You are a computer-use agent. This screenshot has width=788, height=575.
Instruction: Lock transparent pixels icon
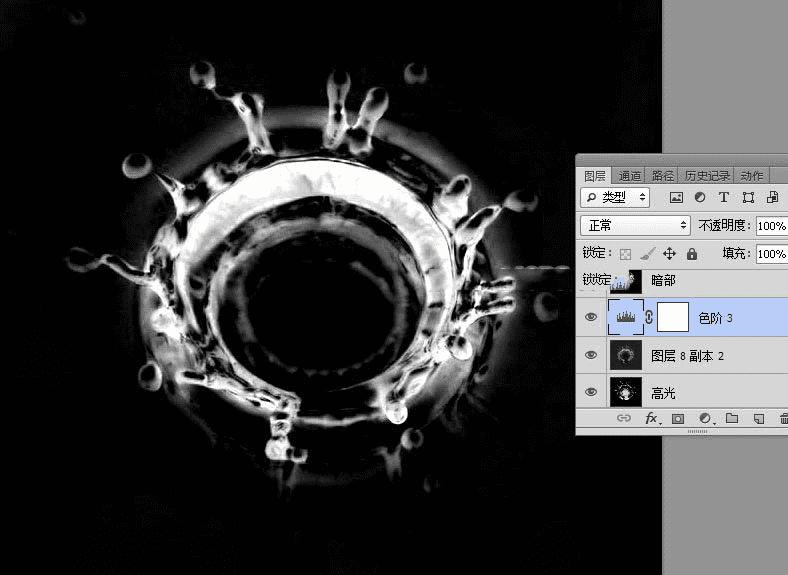(625, 254)
